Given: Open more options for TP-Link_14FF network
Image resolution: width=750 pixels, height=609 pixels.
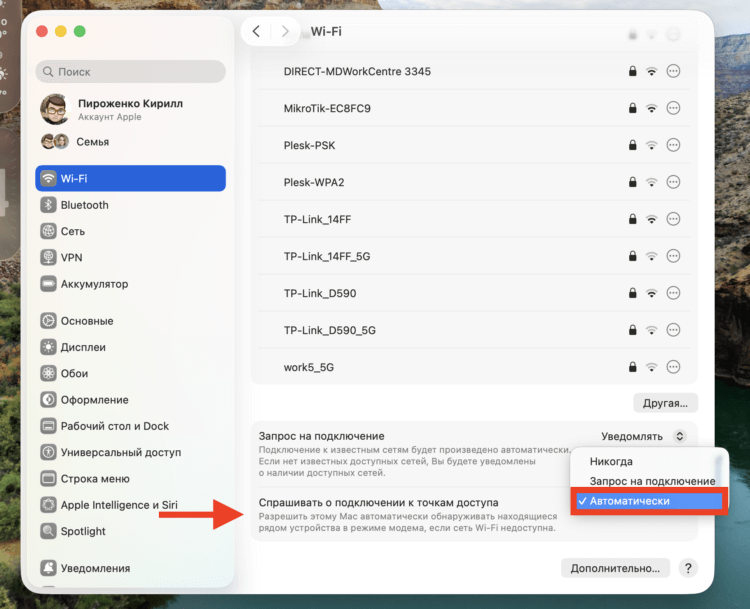Looking at the screenshot, I should (673, 219).
